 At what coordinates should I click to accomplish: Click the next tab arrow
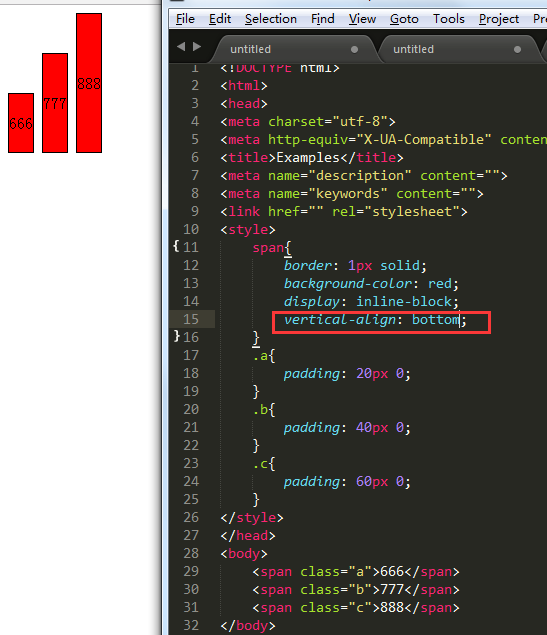[197, 47]
